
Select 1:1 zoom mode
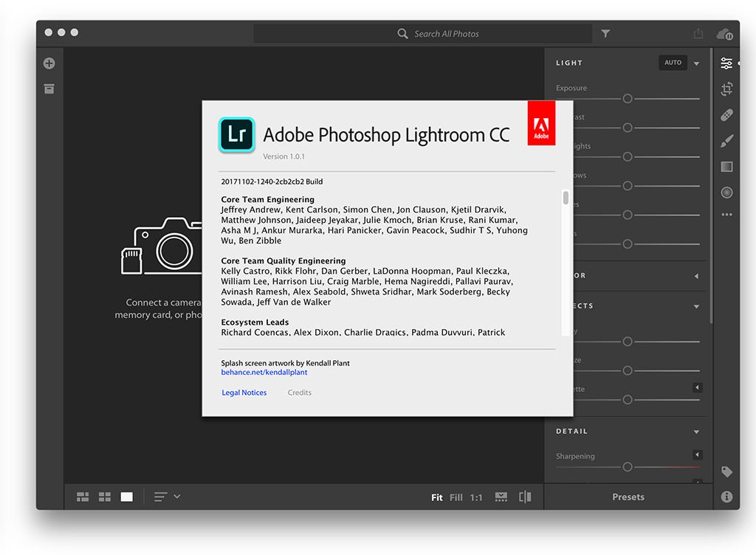476,497
